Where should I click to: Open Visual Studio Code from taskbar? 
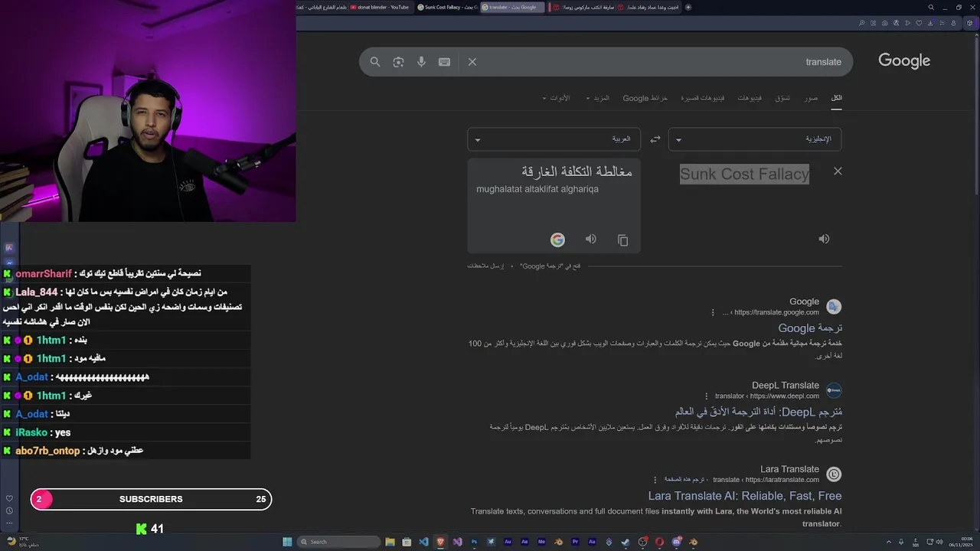click(423, 542)
